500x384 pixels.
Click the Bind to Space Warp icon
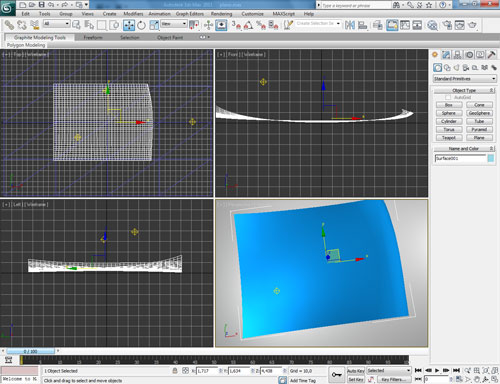(34, 25)
